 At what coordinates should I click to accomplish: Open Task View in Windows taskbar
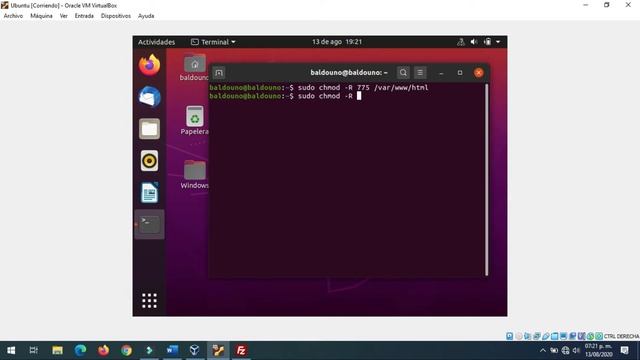(34, 350)
